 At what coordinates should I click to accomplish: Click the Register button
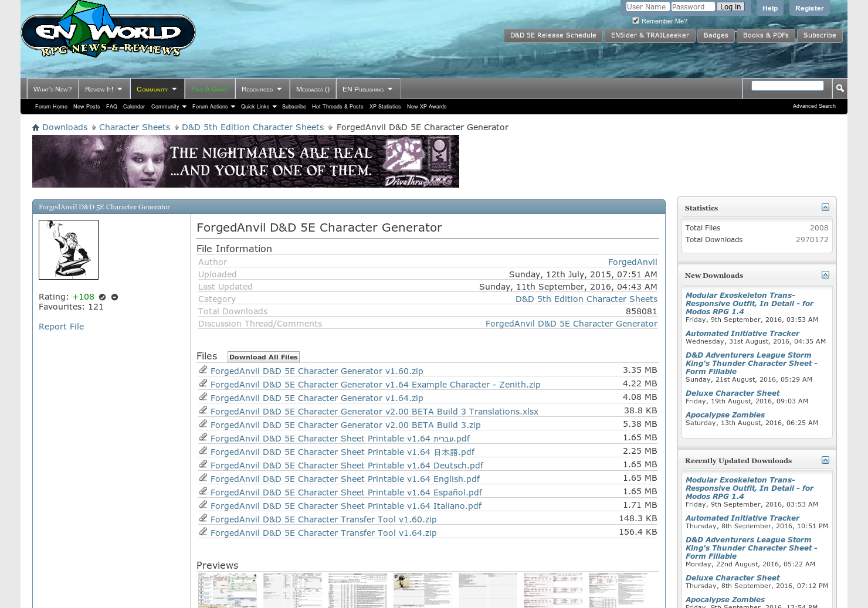click(x=809, y=8)
